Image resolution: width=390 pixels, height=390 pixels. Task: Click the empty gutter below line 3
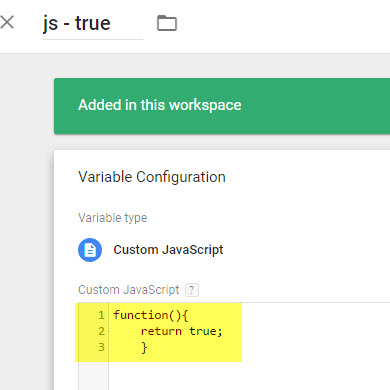coord(93,375)
